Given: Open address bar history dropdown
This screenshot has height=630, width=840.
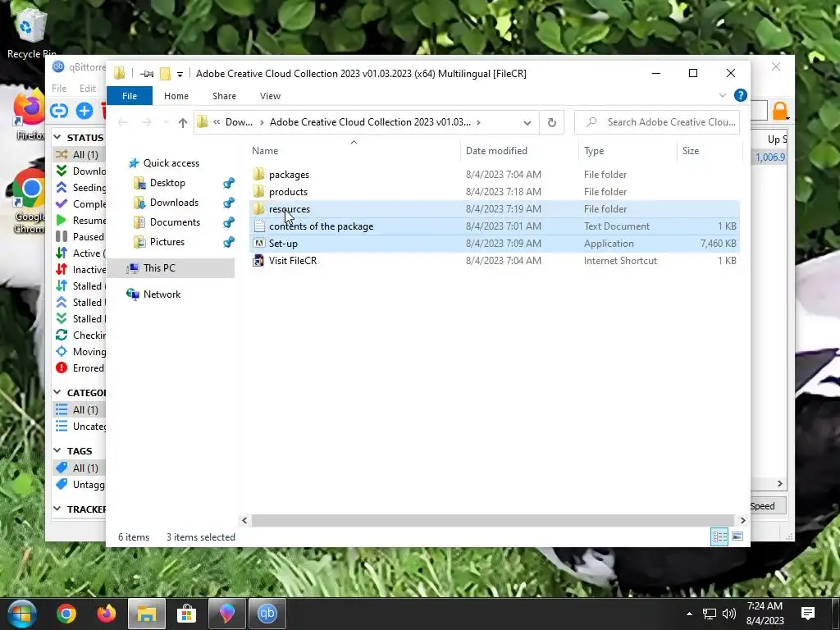Looking at the screenshot, I should [x=527, y=123].
